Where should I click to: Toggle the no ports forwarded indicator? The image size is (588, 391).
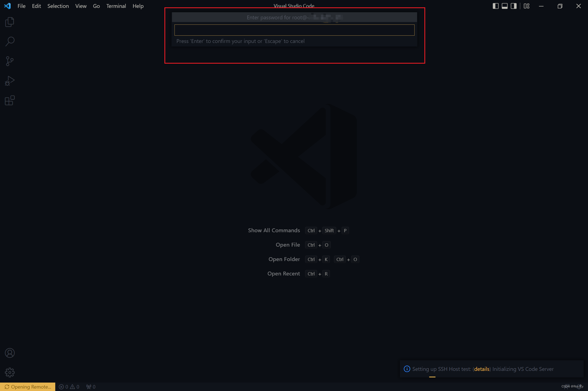click(90, 386)
